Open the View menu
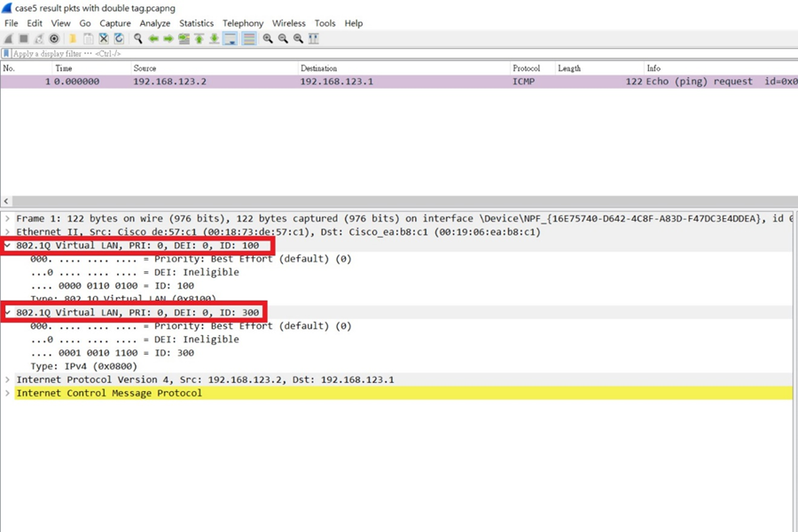 pyautogui.click(x=60, y=23)
